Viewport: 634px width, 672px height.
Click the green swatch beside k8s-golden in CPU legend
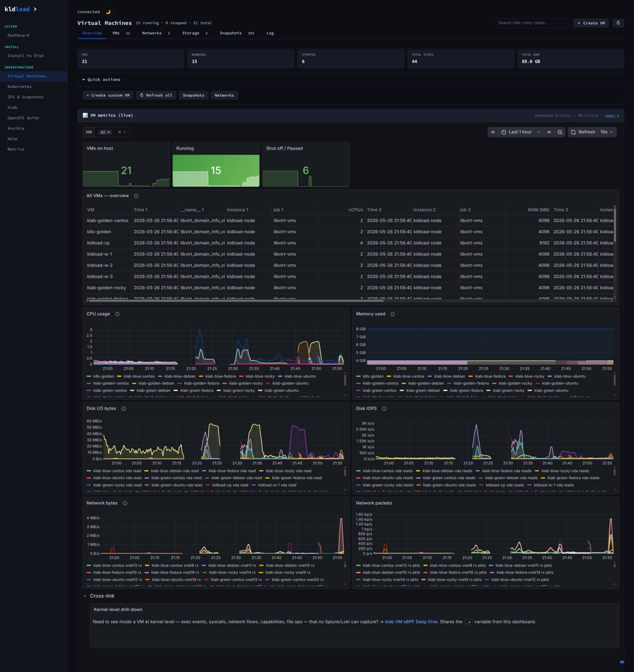[x=89, y=376]
